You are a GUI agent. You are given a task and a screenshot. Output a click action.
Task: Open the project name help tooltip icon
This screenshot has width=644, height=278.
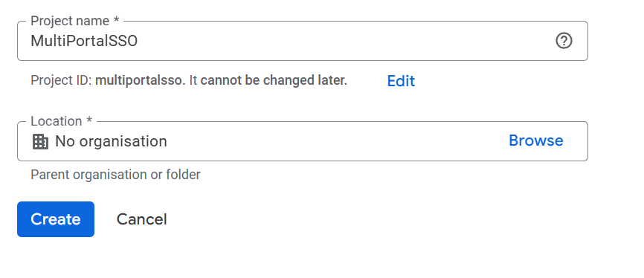564,41
